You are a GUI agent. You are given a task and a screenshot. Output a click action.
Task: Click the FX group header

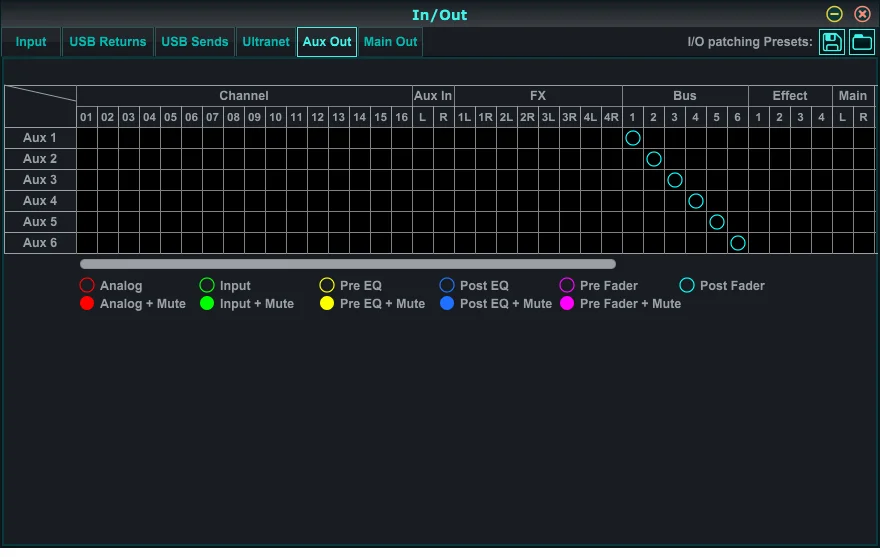click(538, 96)
